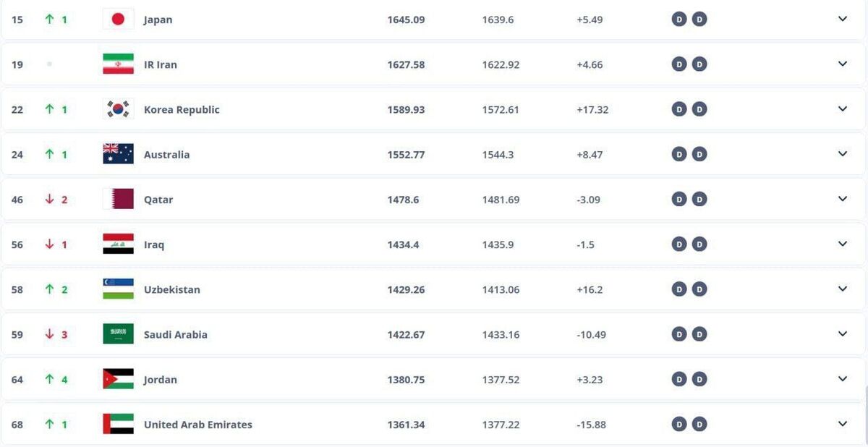Screen dimensions: 868x447
Task: Click the Qatar flag icon
Action: (x=118, y=199)
